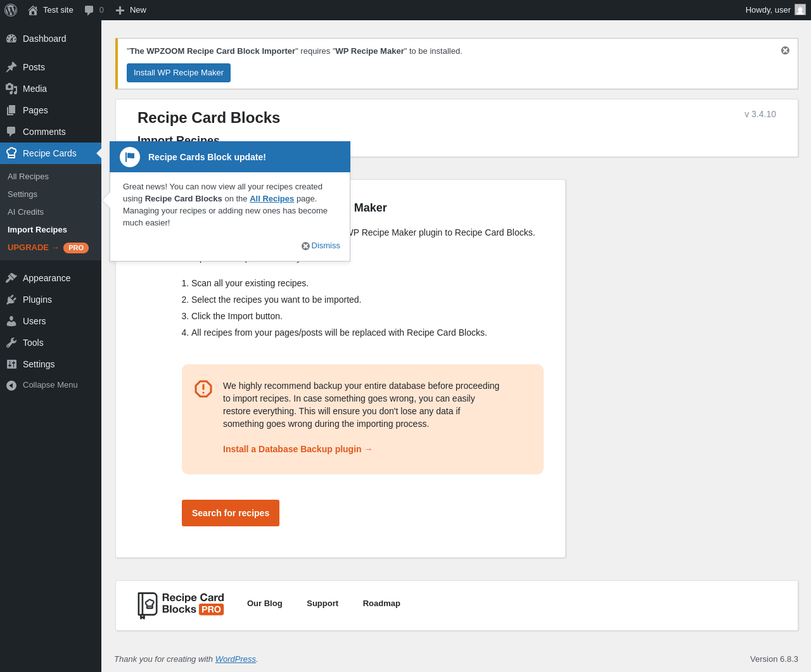Open Test site home icon
Viewport: 811px width, 672px height.
coord(33,10)
